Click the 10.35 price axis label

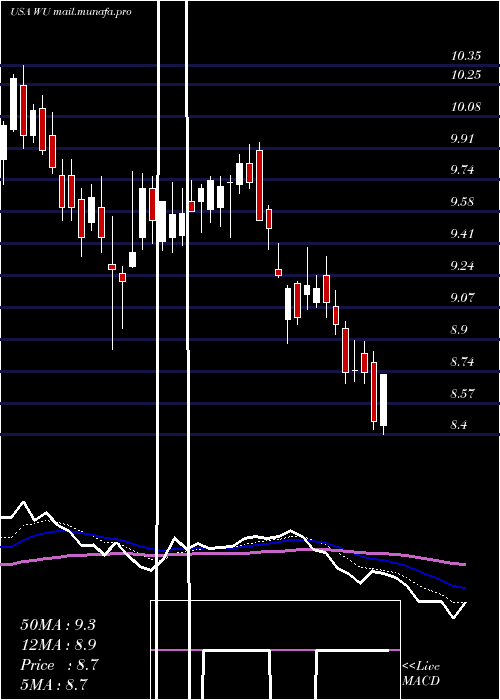[x=466, y=56]
